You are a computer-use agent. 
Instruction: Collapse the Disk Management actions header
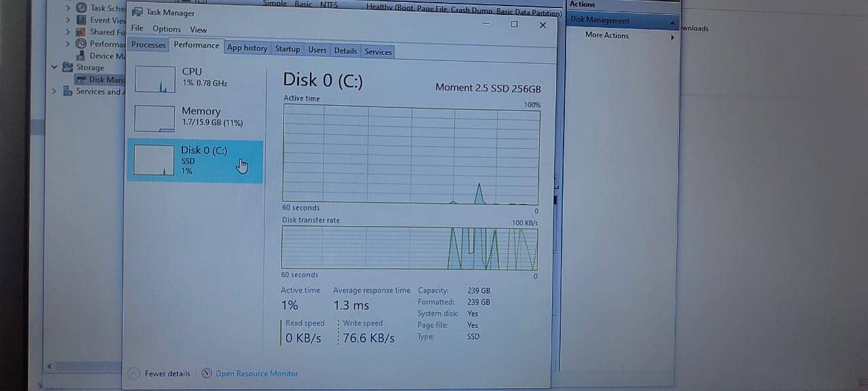[x=672, y=22]
